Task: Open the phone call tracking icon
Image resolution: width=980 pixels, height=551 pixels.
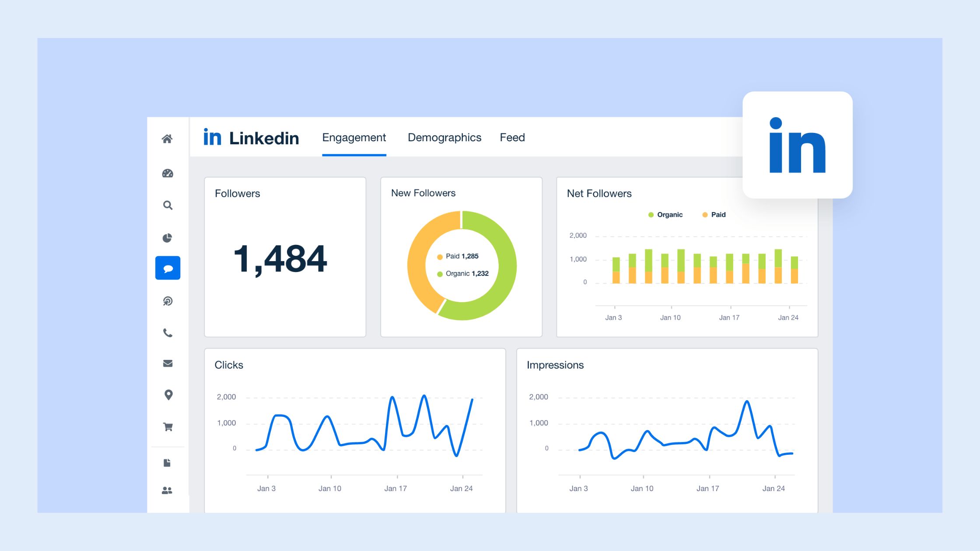Action: [168, 333]
